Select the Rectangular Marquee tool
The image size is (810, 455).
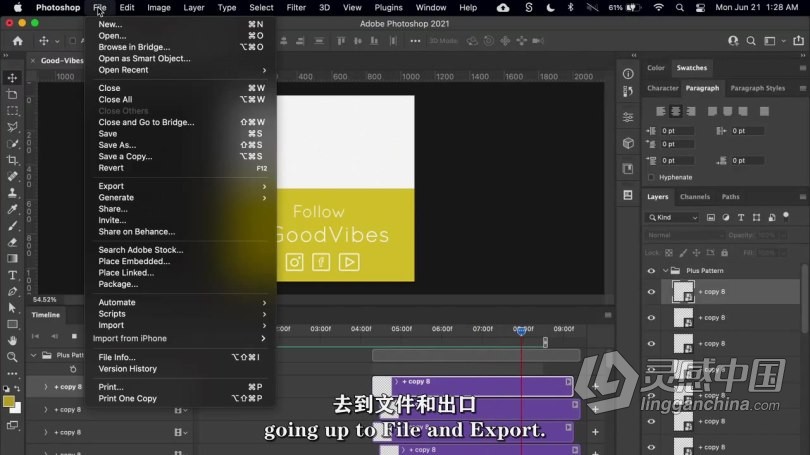pyautogui.click(x=12, y=111)
